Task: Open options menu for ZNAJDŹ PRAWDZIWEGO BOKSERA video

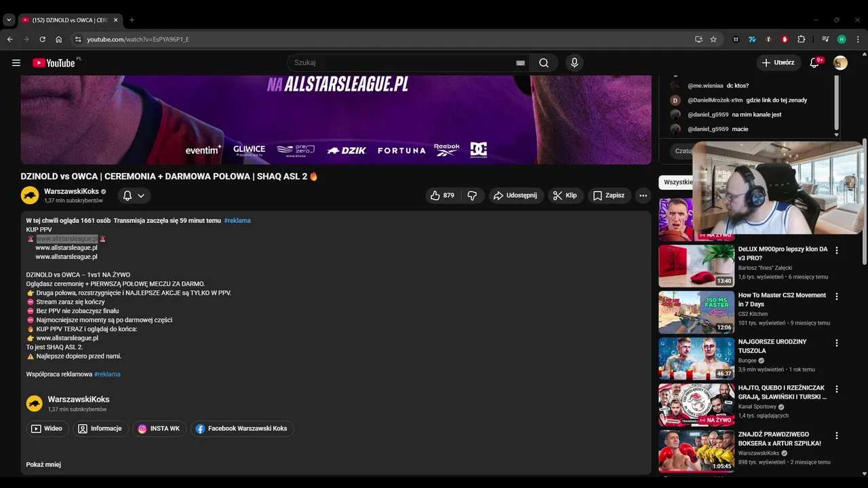Action: (836, 435)
